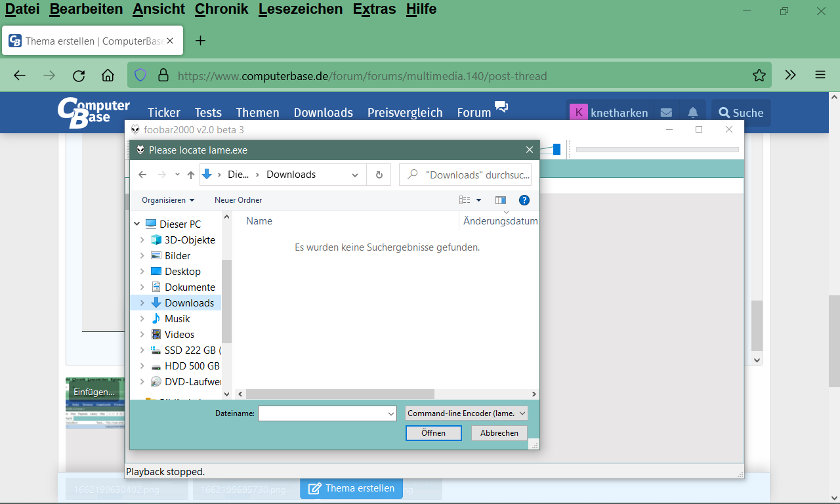Open file dialog help icon
This screenshot has width=840, height=504.
click(524, 200)
